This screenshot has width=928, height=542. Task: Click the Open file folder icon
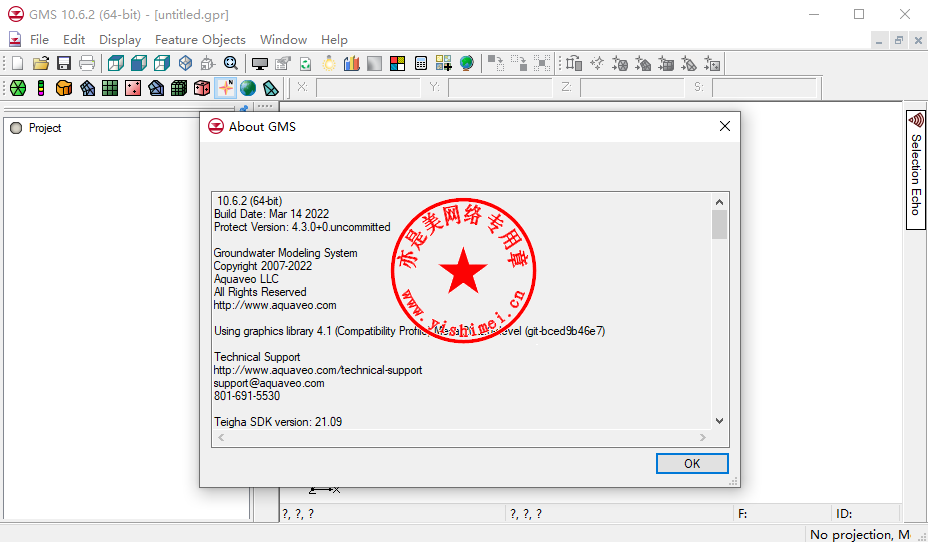pyautogui.click(x=41, y=63)
